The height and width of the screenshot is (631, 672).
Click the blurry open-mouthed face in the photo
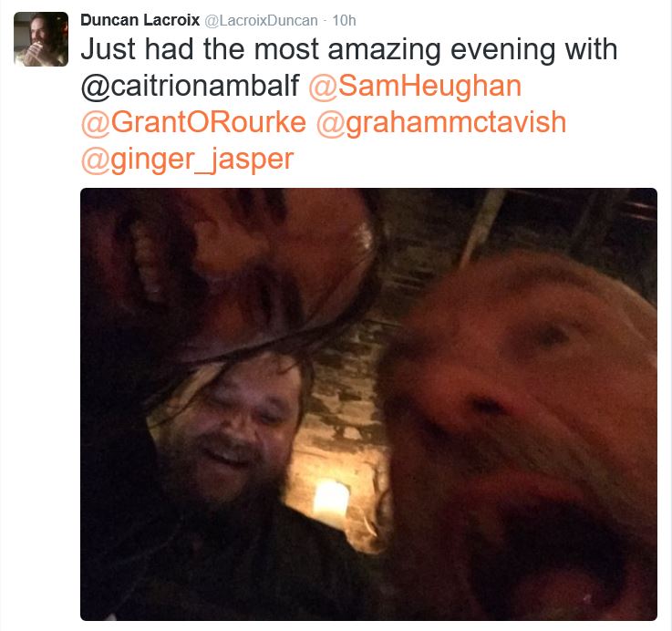pyautogui.click(x=522, y=433)
